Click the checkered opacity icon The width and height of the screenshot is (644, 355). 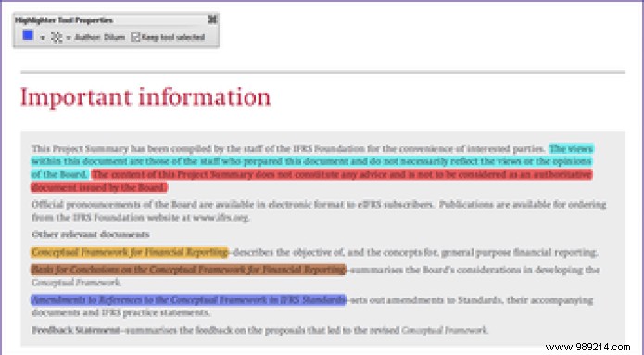[x=57, y=37]
